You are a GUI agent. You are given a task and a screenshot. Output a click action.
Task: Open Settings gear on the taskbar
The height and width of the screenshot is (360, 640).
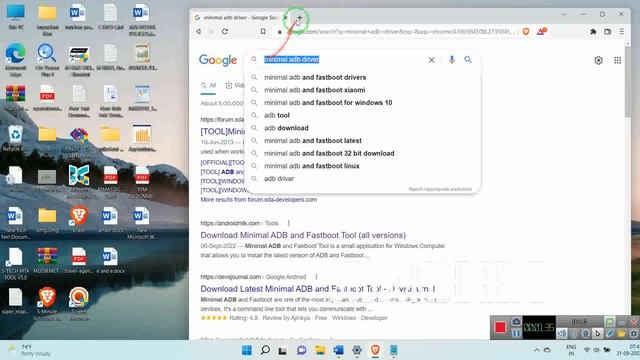tap(357, 350)
